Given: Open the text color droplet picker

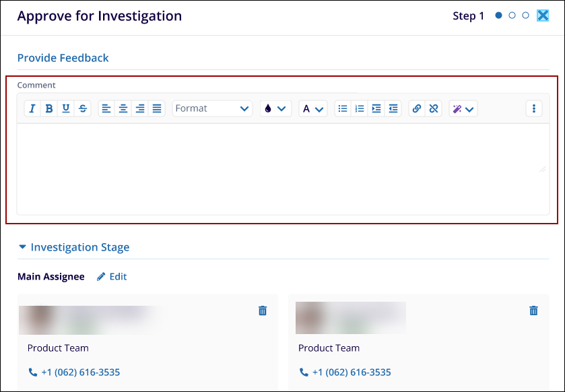Looking at the screenshot, I should click(x=275, y=108).
